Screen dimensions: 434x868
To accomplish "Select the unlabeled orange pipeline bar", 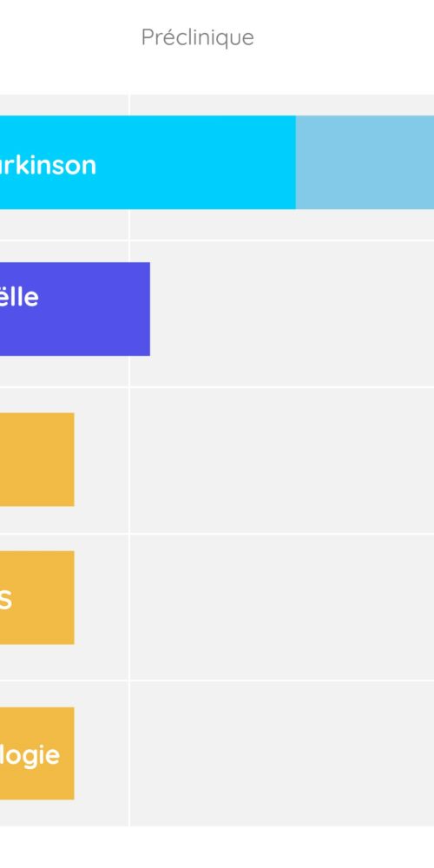I will pyautogui.click(x=37, y=459).
